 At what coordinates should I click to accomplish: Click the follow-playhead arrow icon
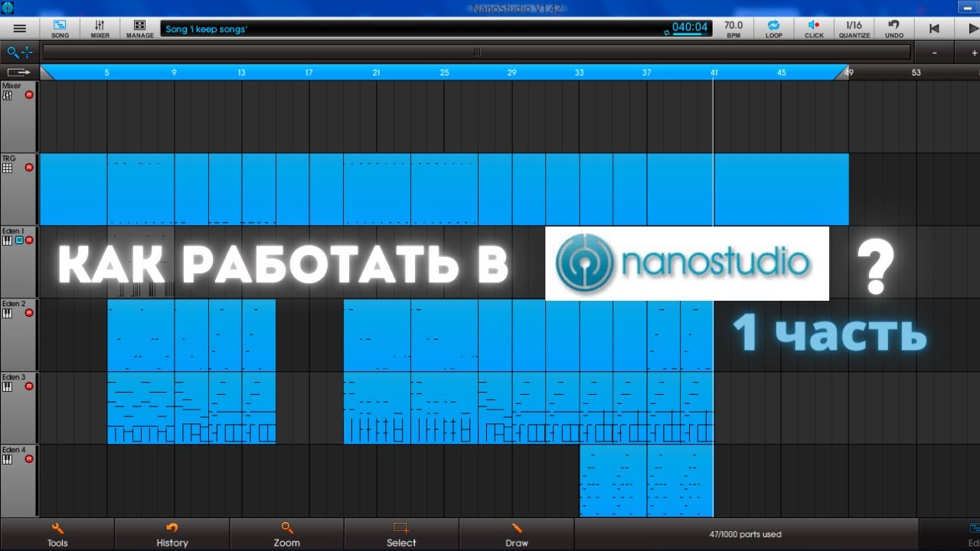(20, 72)
